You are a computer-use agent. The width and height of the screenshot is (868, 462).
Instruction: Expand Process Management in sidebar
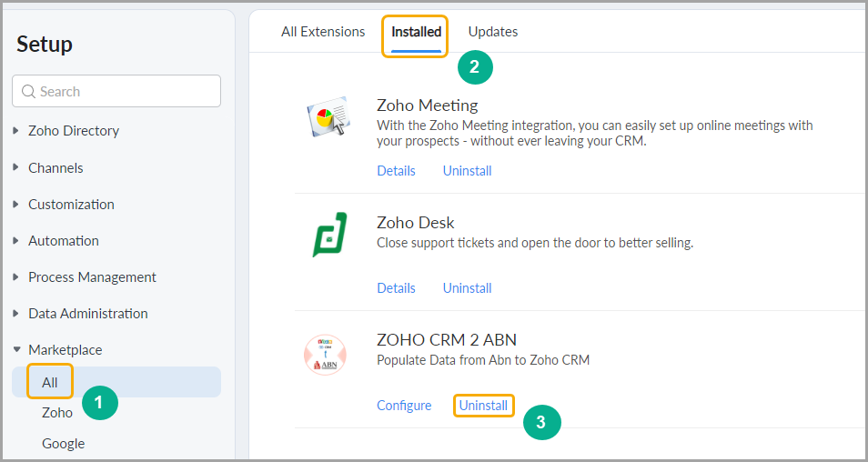click(16, 277)
